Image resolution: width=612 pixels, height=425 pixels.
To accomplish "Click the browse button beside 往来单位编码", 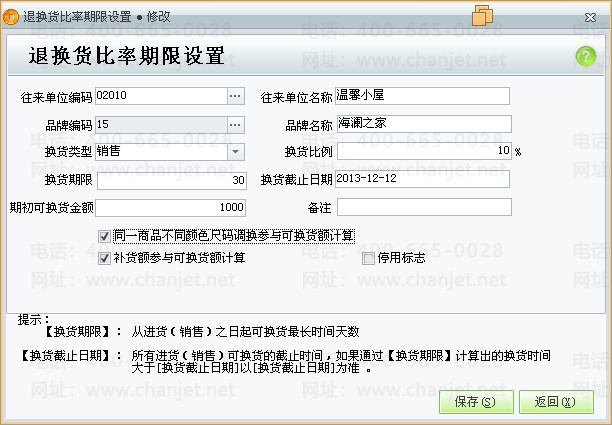I will [235, 96].
